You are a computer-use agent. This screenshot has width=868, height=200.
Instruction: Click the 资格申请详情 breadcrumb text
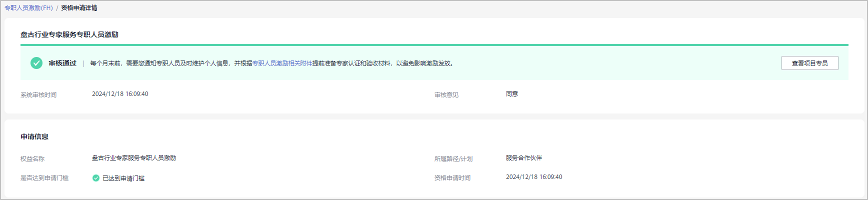79,8
